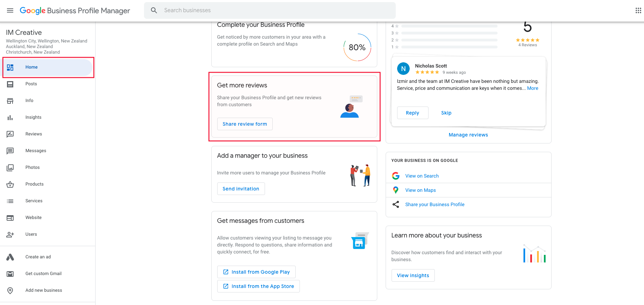Click the Get more reviews heading
This screenshot has height=305, width=644.
pos(242,85)
